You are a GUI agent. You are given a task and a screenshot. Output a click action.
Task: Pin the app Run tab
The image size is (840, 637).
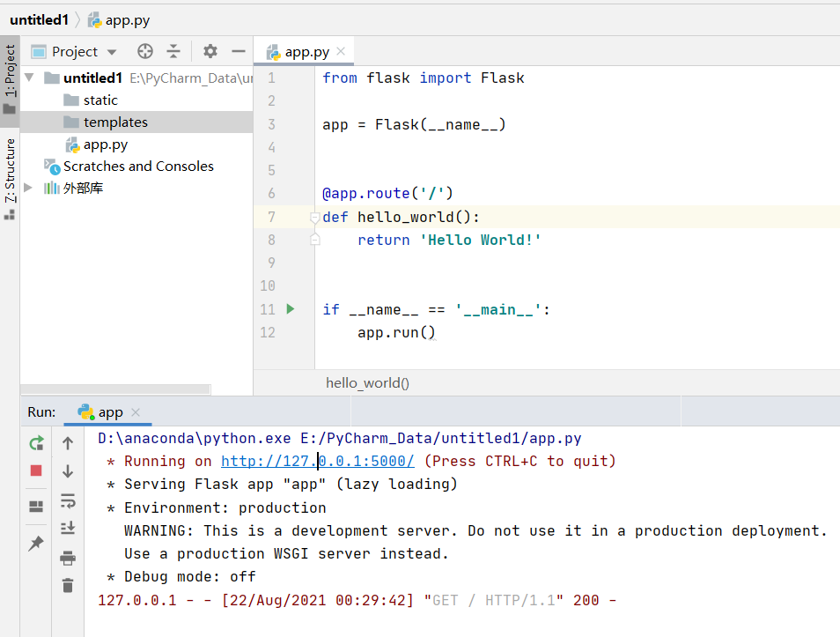point(36,541)
